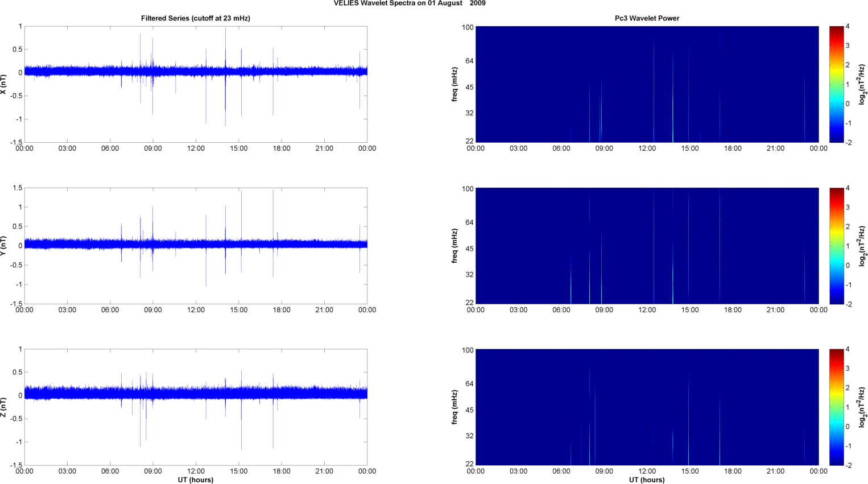
Task: Select the 'Pc3 Wavelet Power' heading
Action: [x=647, y=18]
